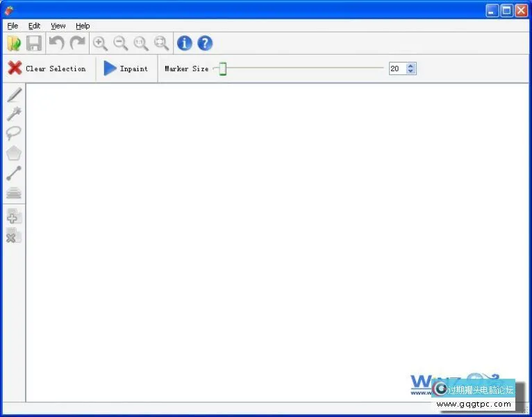Undo the last action
This screenshot has width=532, height=417.
(x=57, y=44)
